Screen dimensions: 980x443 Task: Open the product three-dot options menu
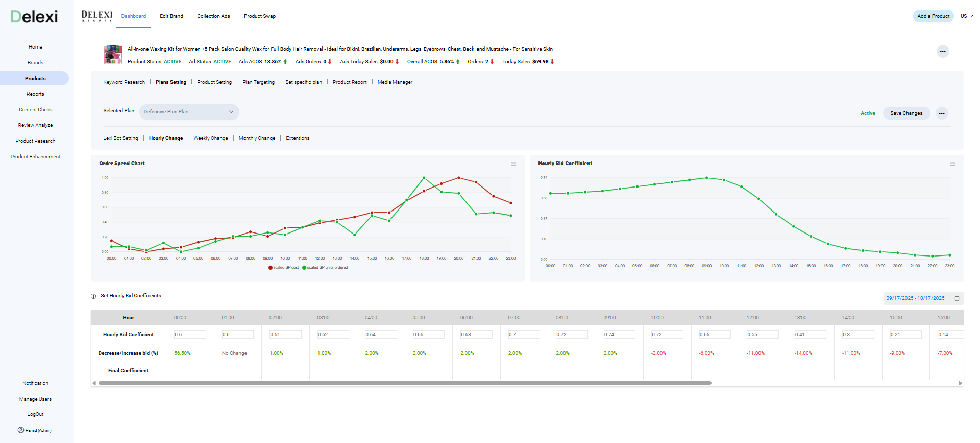942,51
